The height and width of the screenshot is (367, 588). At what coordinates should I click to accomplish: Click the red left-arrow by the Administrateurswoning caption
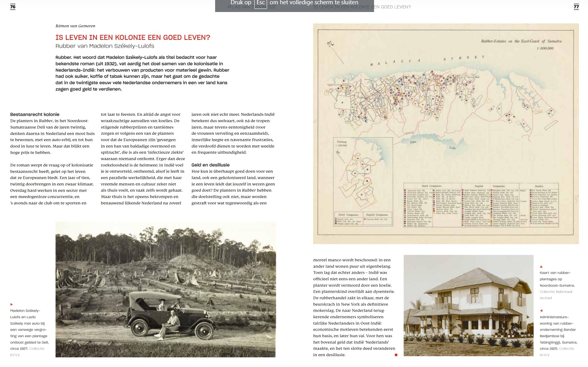(x=541, y=310)
